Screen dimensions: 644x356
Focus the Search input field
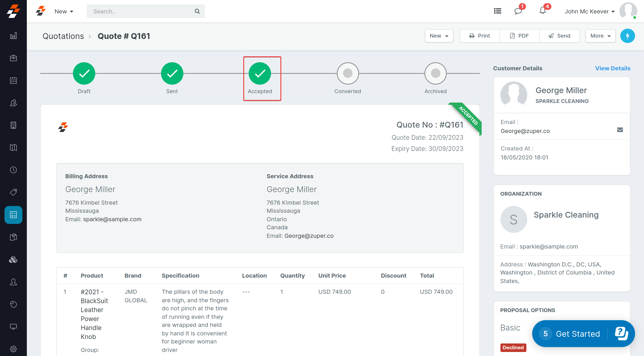141,11
